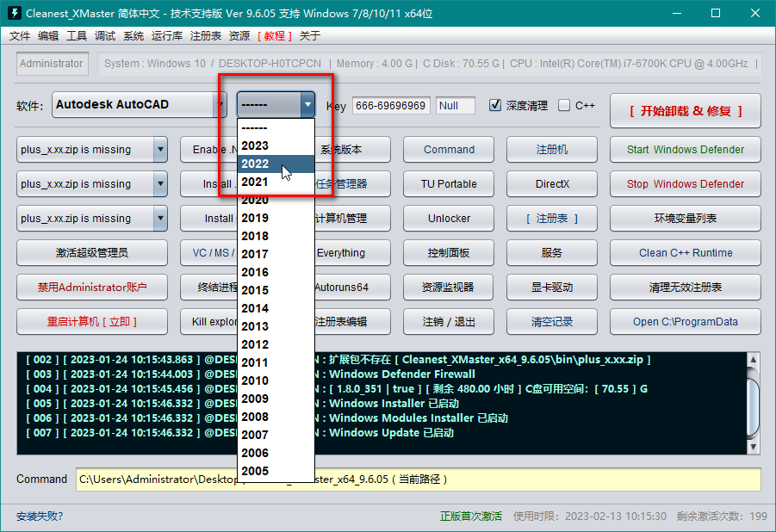Enable the C++ checkbox

point(563,105)
